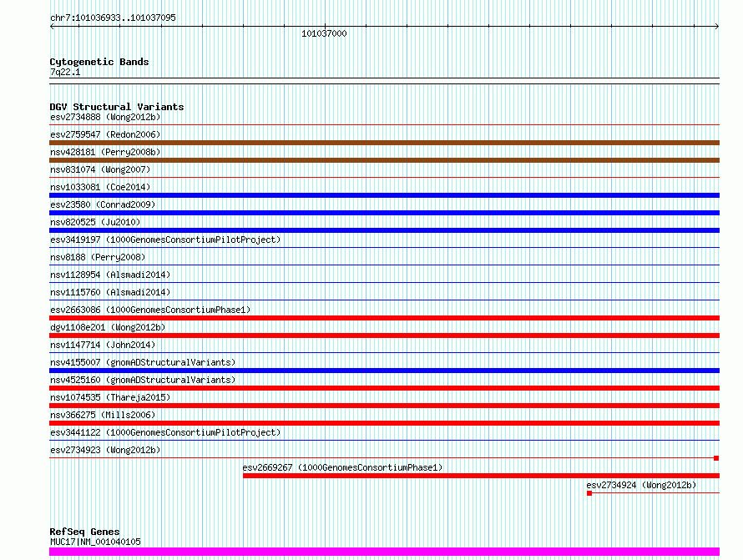Select esv23580 (Conrad2009) label
The width and height of the screenshot is (743, 560).
point(103,204)
